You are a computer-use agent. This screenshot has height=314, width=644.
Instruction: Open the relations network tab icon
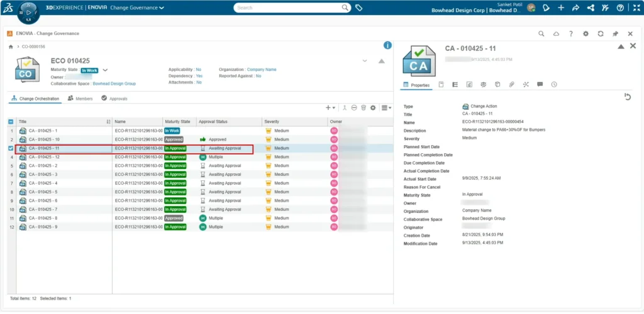click(x=526, y=84)
